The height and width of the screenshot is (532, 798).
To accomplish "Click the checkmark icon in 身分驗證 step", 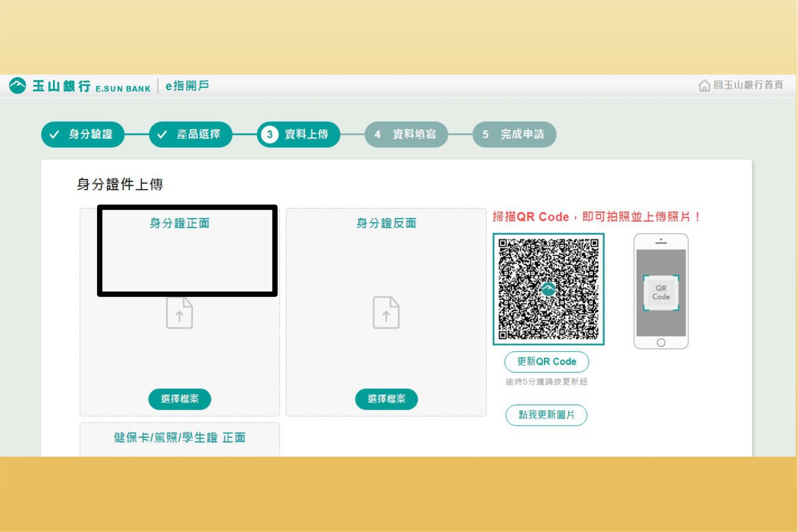I will (54, 134).
